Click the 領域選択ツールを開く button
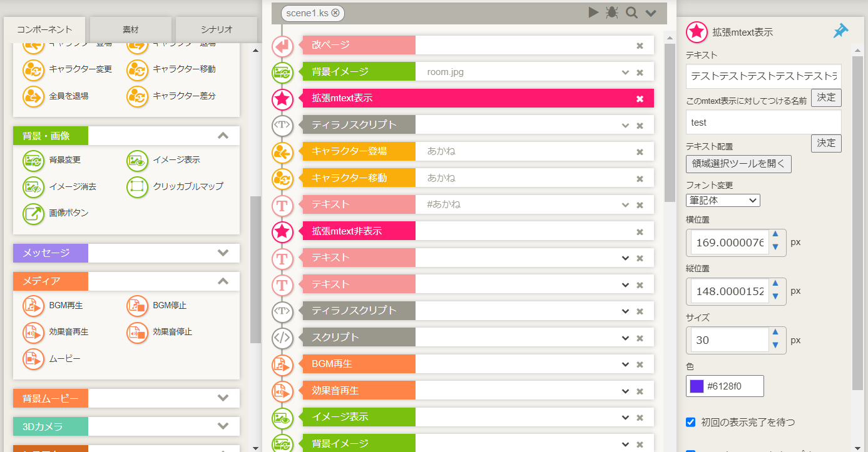Image resolution: width=868 pixels, height=452 pixels. (738, 164)
